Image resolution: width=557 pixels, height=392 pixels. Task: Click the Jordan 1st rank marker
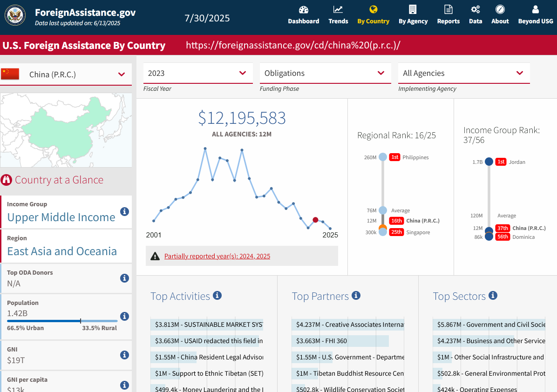click(489, 162)
